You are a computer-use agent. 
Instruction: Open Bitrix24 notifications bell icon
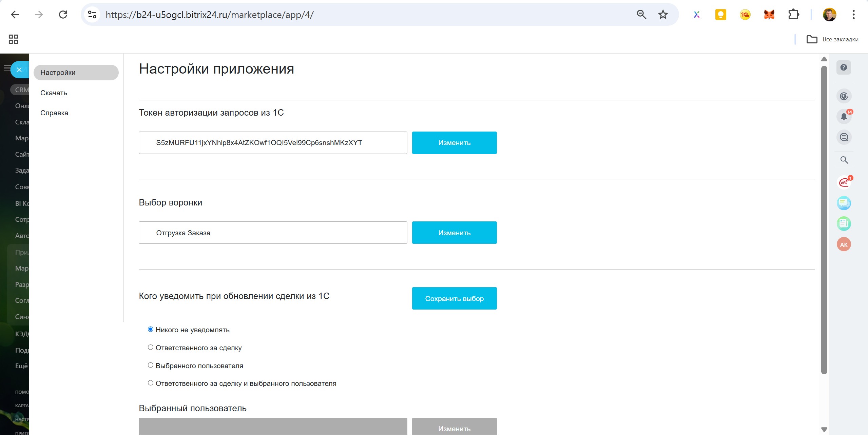(x=844, y=117)
